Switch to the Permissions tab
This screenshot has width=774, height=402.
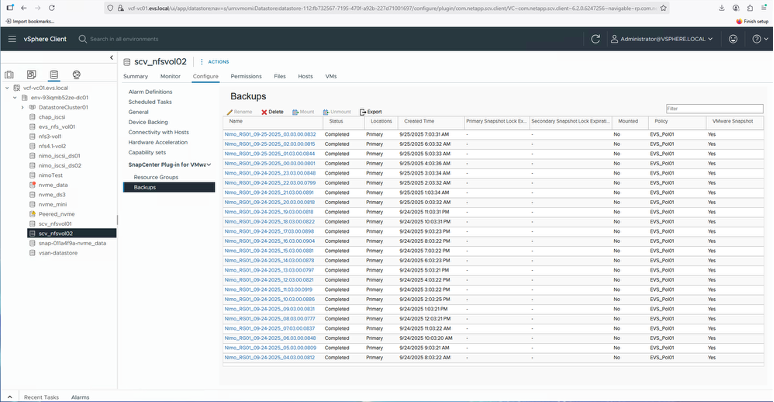click(x=246, y=76)
